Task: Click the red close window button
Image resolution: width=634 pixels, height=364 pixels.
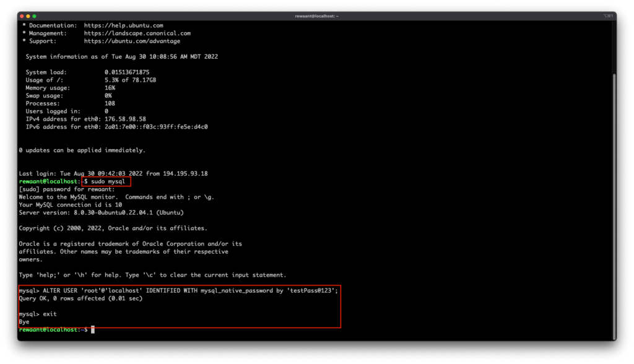Action: pos(22,16)
